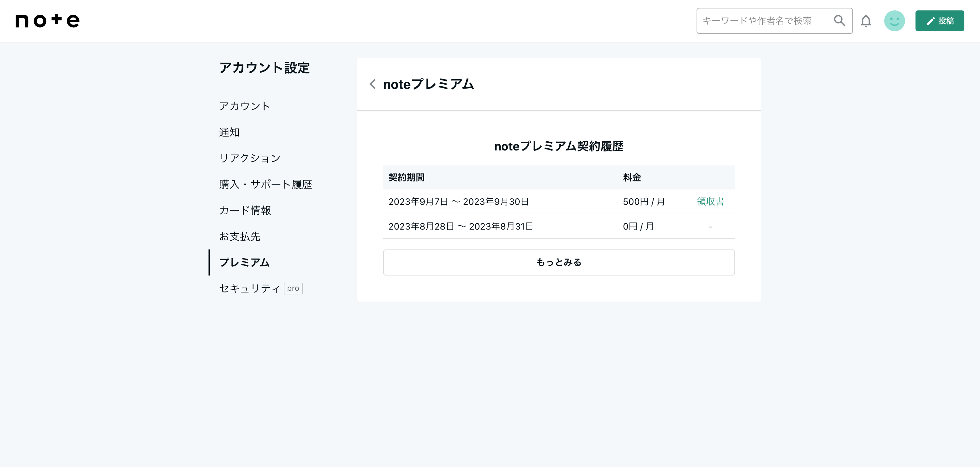Select プレミアム in the sidebar
Image resolution: width=980 pixels, height=467 pixels.
coord(244,262)
